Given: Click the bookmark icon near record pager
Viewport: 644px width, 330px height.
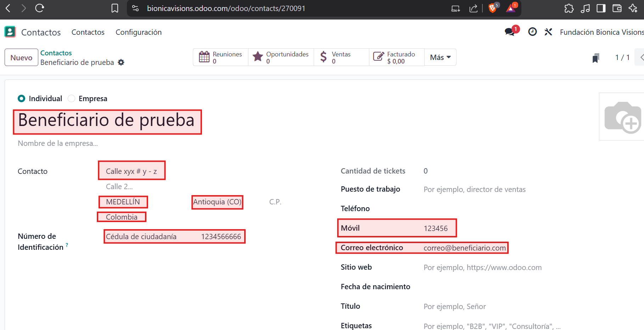Looking at the screenshot, I should (x=596, y=58).
